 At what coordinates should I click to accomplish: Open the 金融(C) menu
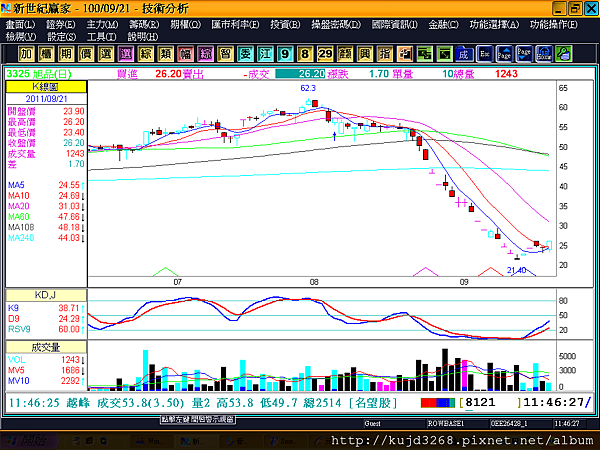443,25
